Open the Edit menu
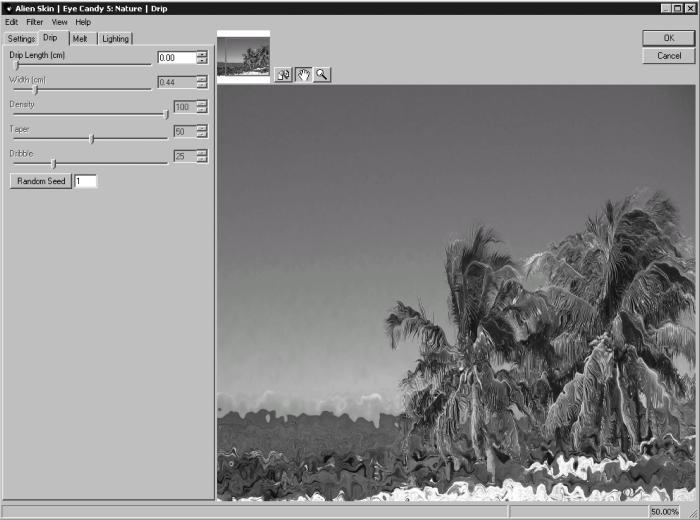Viewport: 700px width, 520px height. point(12,22)
